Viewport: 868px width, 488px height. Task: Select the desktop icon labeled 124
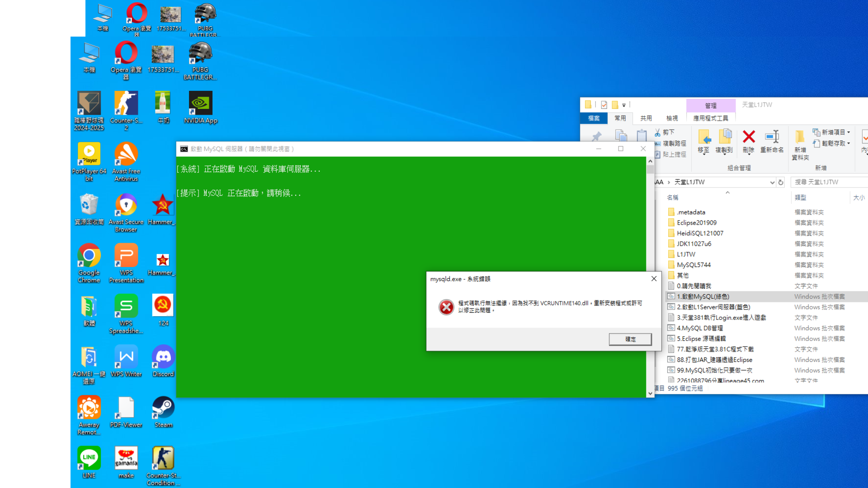pyautogui.click(x=163, y=310)
